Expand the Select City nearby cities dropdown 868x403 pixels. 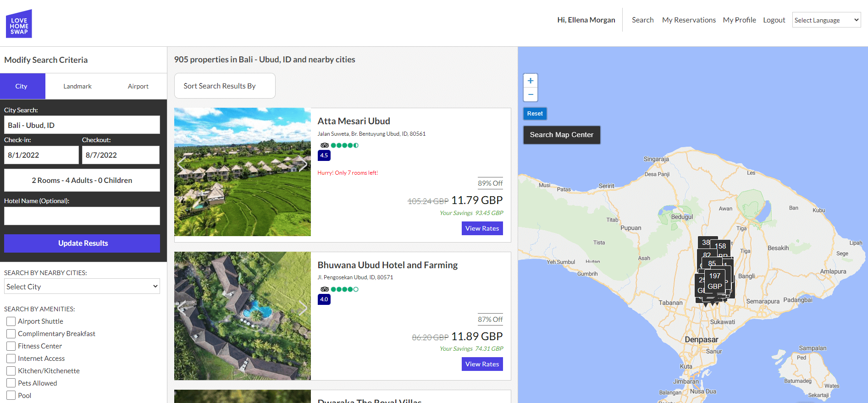(82, 287)
